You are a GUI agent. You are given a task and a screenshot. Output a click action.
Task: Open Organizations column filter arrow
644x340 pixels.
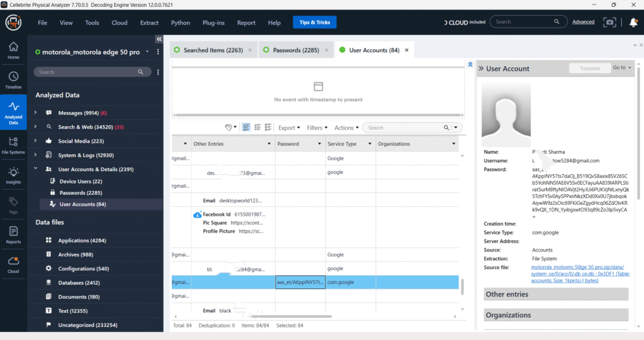pos(453,144)
